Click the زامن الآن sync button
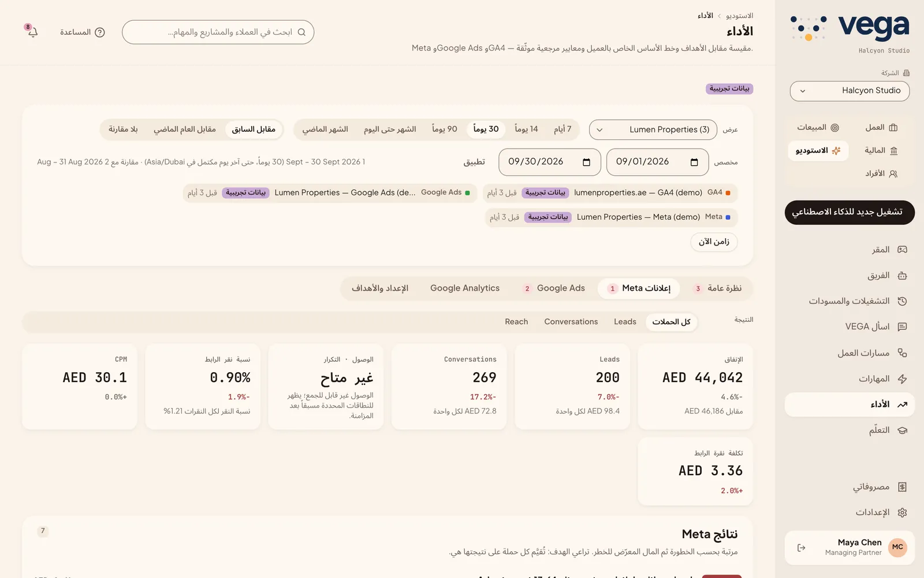Viewport: 924px width, 578px height. click(x=714, y=242)
